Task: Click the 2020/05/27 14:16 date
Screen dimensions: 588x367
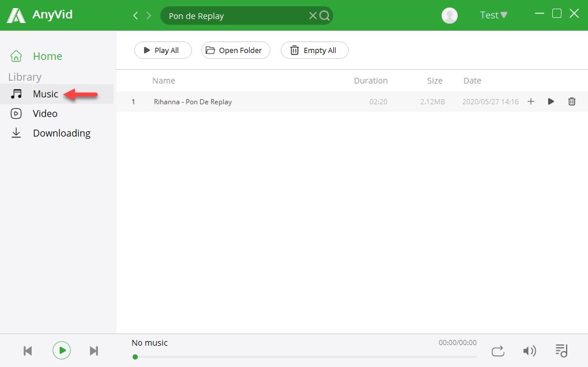Action: (490, 102)
